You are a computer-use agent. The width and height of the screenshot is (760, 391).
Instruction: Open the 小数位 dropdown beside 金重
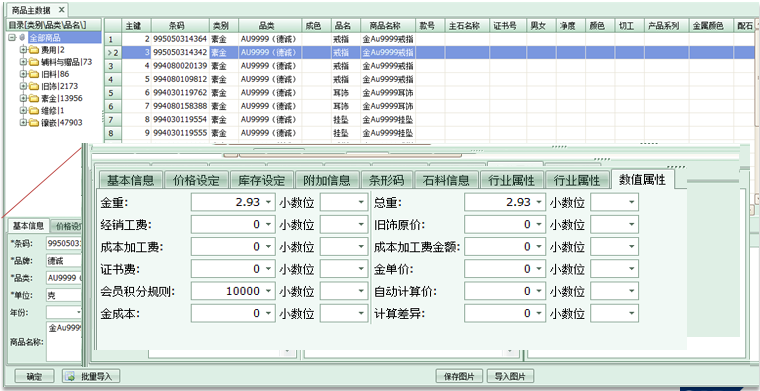[361, 203]
